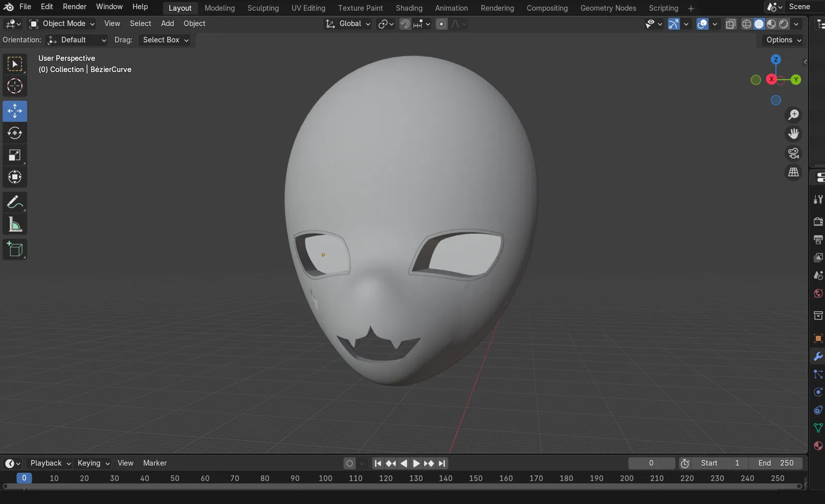Toggle X-ray display mode

pyautogui.click(x=731, y=24)
